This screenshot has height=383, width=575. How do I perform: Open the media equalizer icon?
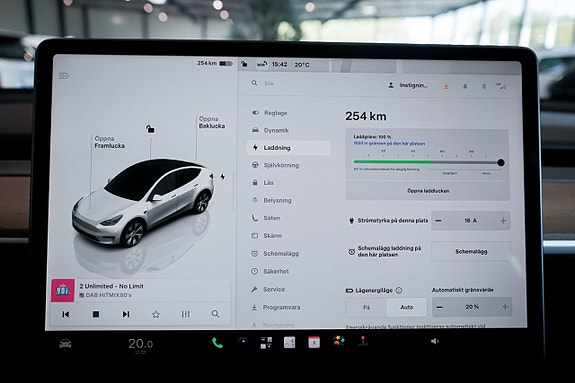186,314
